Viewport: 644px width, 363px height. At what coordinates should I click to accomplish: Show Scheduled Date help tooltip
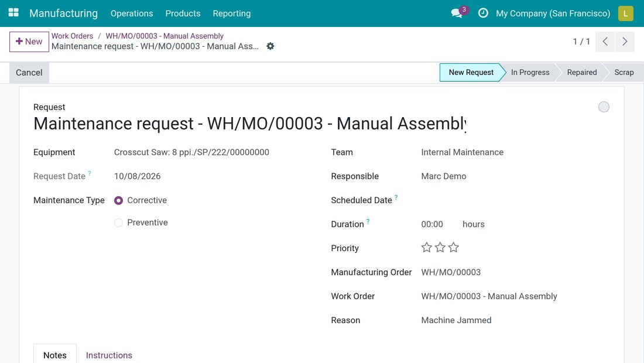click(396, 197)
